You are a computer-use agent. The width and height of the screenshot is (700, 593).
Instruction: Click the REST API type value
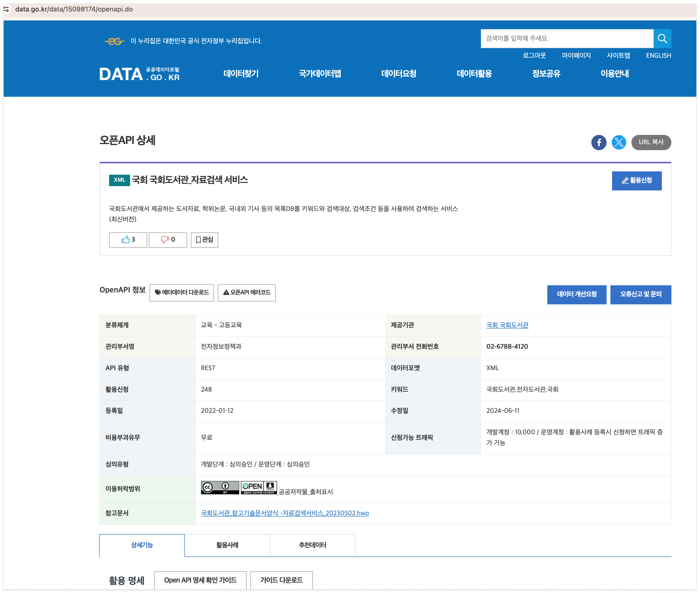coord(208,368)
